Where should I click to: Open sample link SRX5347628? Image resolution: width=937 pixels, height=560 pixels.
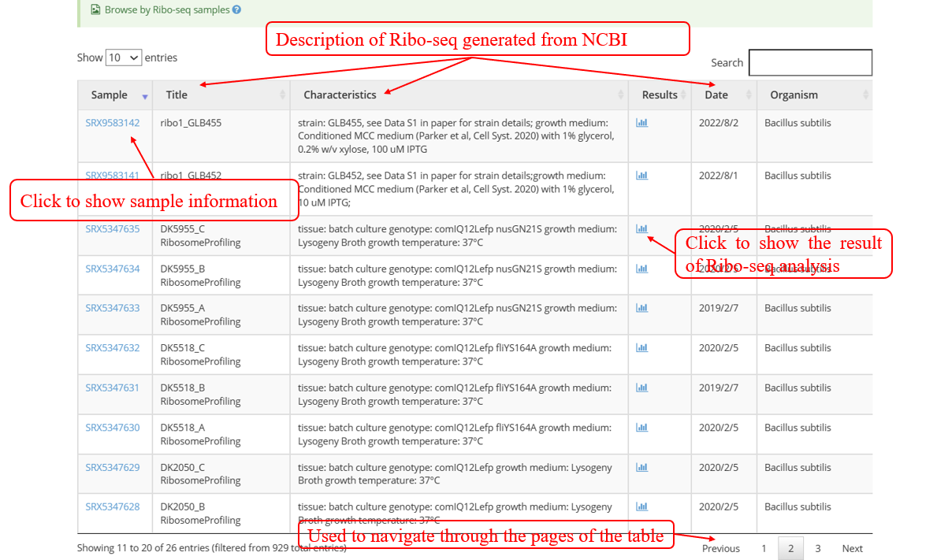click(113, 506)
